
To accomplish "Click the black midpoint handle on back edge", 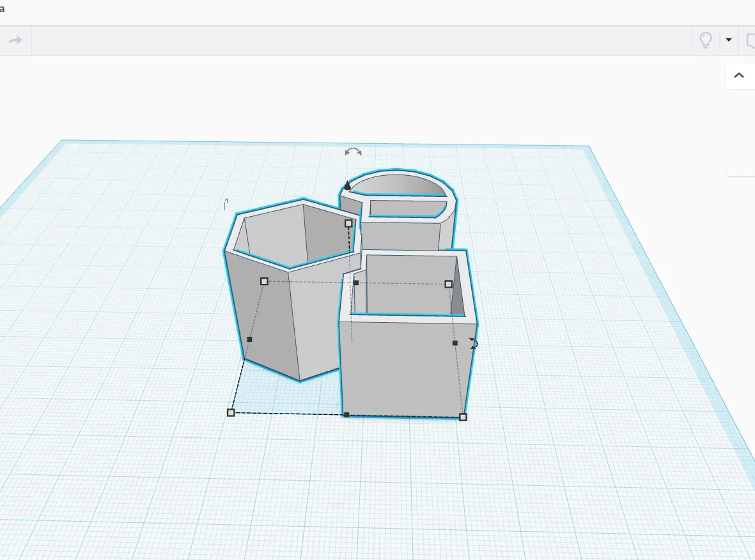I will 356,283.
